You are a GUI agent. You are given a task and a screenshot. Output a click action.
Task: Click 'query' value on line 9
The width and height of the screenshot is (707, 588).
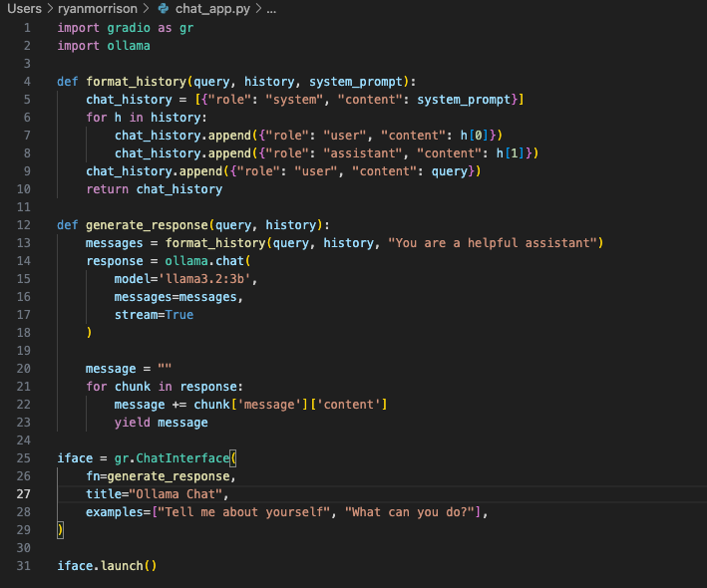pyautogui.click(x=449, y=171)
